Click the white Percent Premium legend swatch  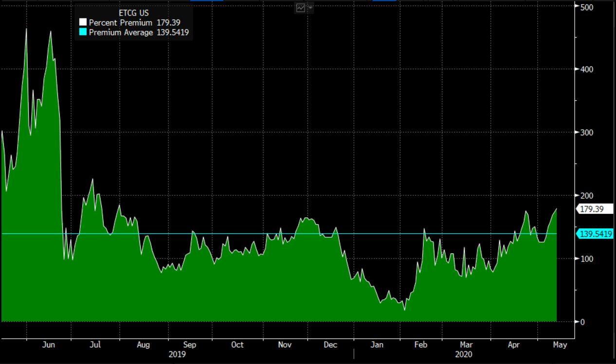click(x=83, y=23)
